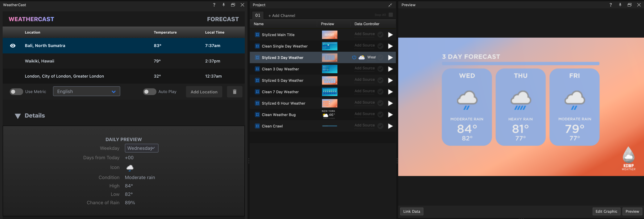
Task: Open the Weekday dropdown showing Wednesday
Action: [x=142, y=148]
